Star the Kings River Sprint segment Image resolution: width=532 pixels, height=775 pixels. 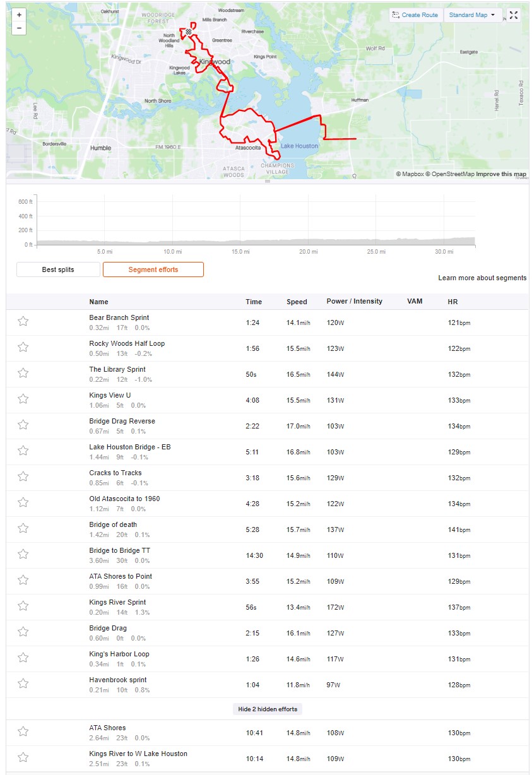[x=23, y=606]
